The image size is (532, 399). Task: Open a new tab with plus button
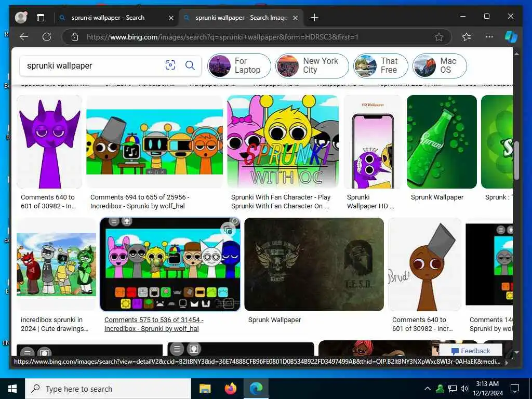tap(314, 18)
